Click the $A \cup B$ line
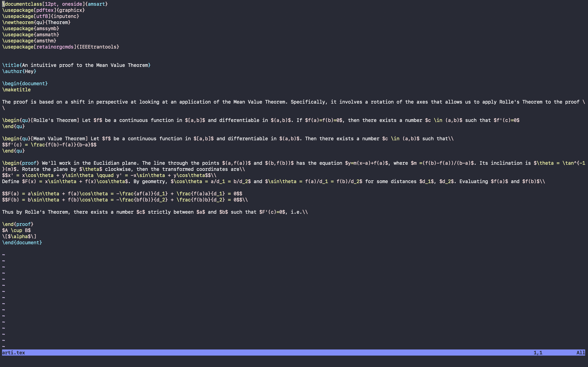 (16, 230)
